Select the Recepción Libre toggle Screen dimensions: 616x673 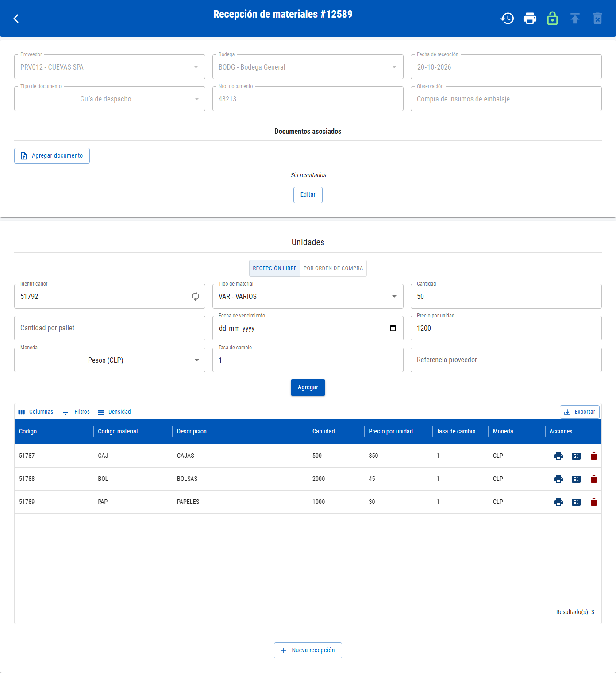coord(275,268)
